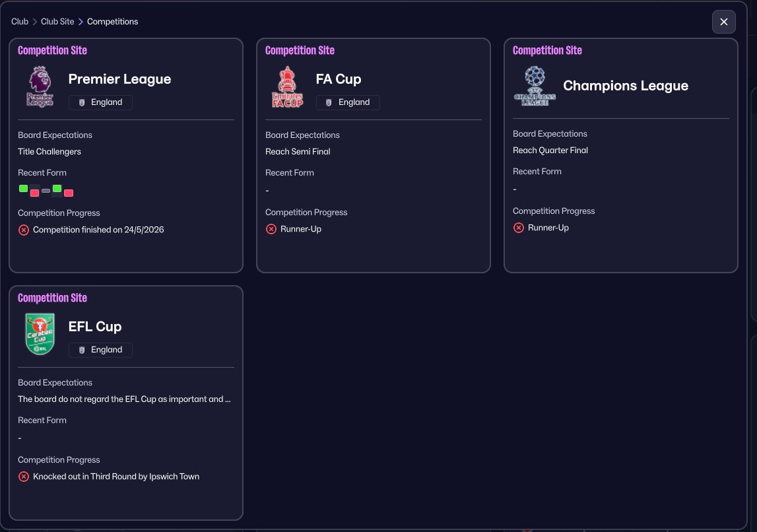Click shield icon in FA Cup England tag
Screen dimensions: 757x532
coord(329,103)
